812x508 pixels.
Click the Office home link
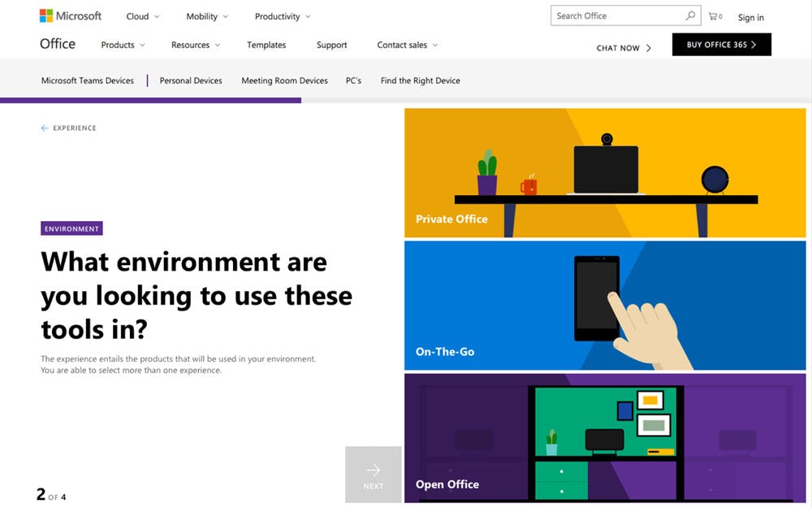(x=58, y=44)
